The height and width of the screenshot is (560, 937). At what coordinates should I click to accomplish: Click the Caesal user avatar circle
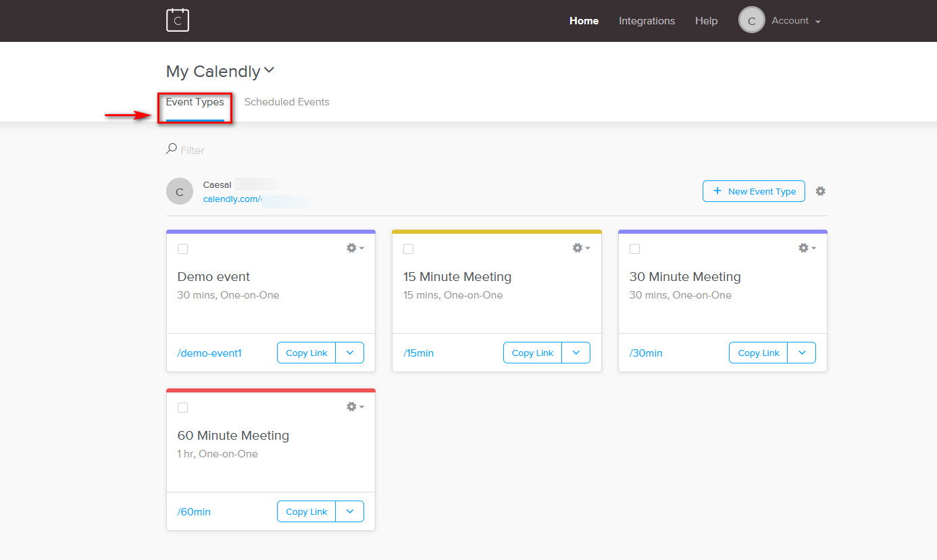click(x=180, y=191)
